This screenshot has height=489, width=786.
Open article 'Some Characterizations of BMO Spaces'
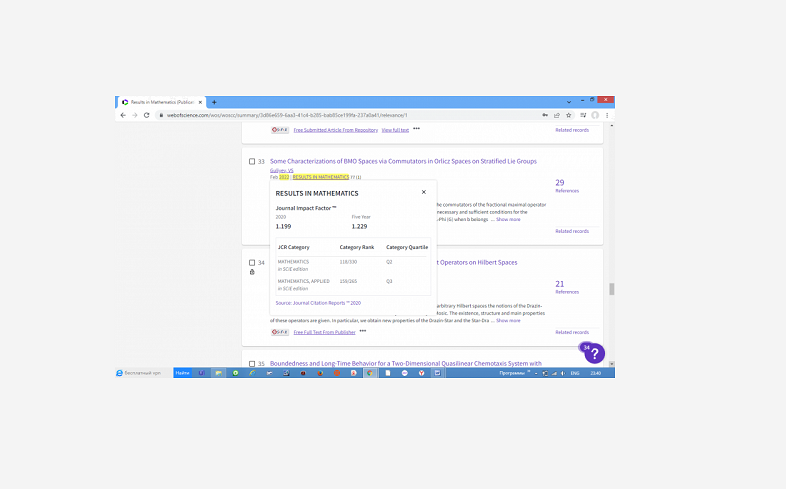[x=403, y=161]
